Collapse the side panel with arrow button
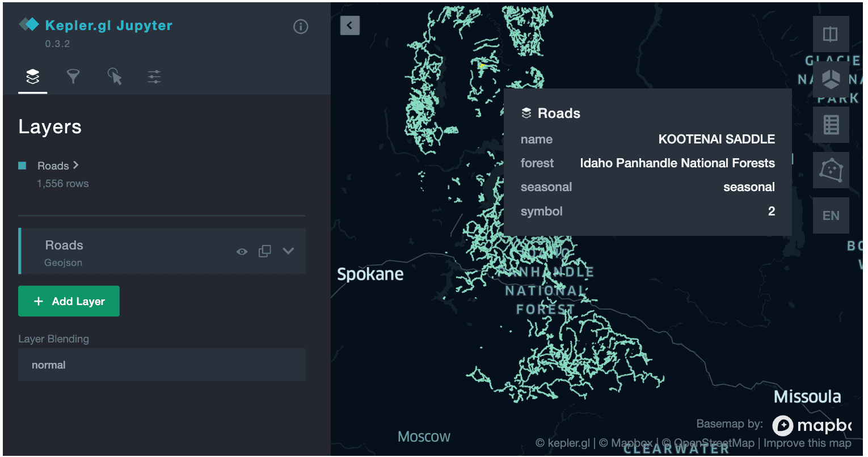Viewport: 868px width, 457px height. 349,25
